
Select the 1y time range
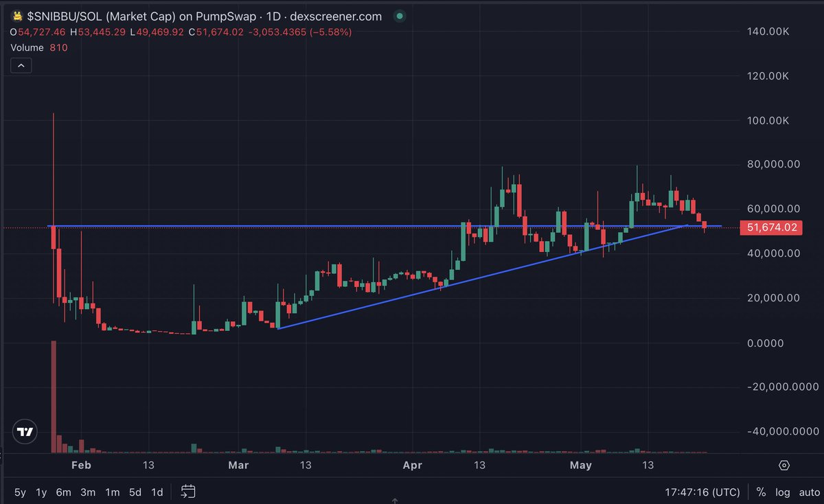(42, 492)
